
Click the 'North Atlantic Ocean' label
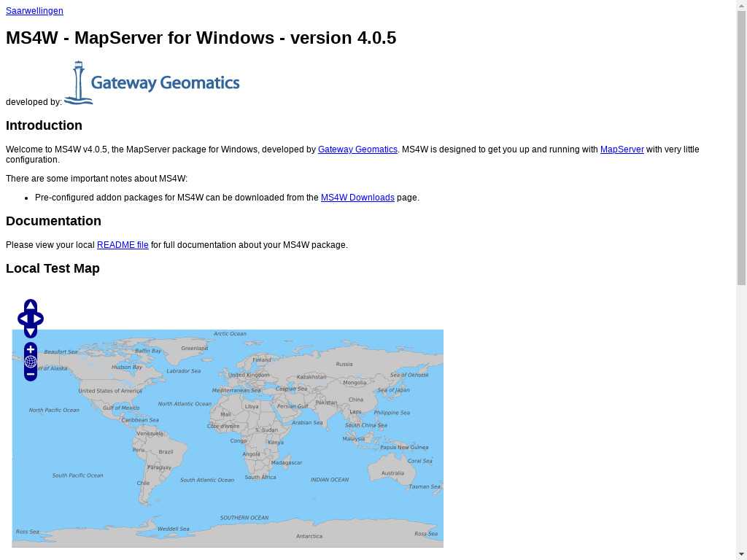tap(185, 404)
